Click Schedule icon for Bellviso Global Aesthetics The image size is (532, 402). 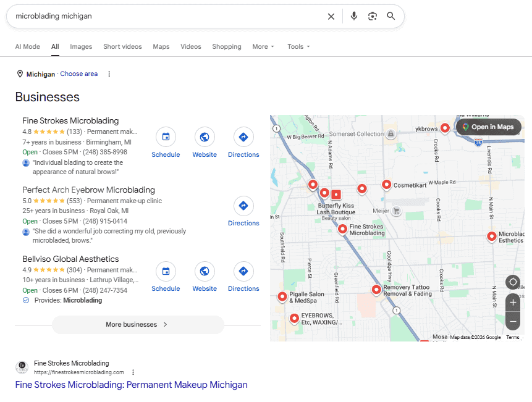[166, 271]
